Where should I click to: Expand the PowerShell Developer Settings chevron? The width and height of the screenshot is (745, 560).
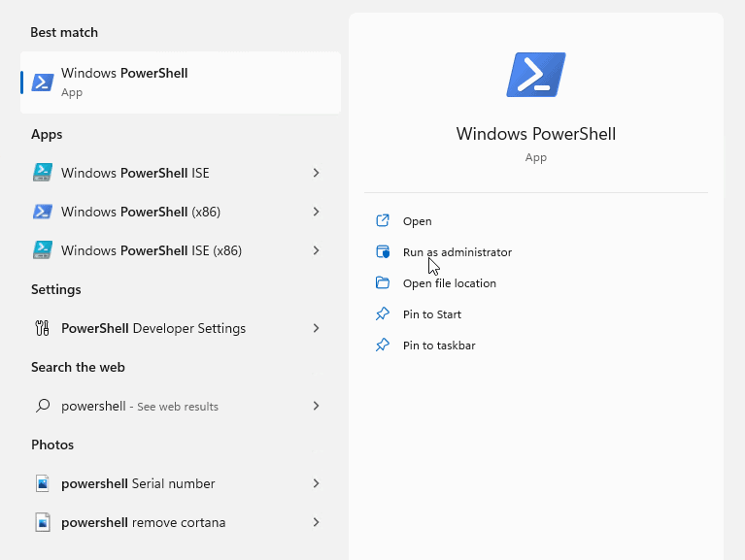click(x=316, y=328)
